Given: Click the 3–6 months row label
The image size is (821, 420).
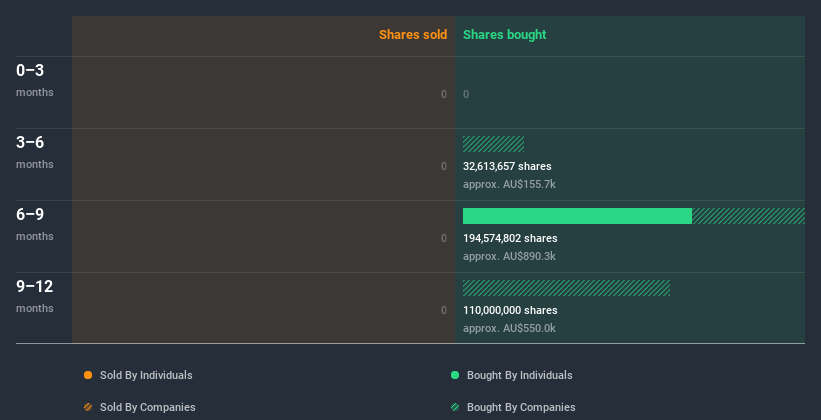Looking at the screenshot, I should (35, 152).
